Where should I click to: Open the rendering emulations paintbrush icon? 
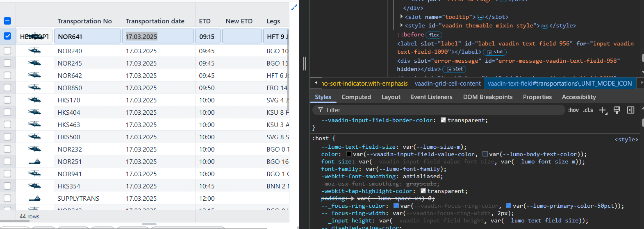pyautogui.click(x=617, y=110)
